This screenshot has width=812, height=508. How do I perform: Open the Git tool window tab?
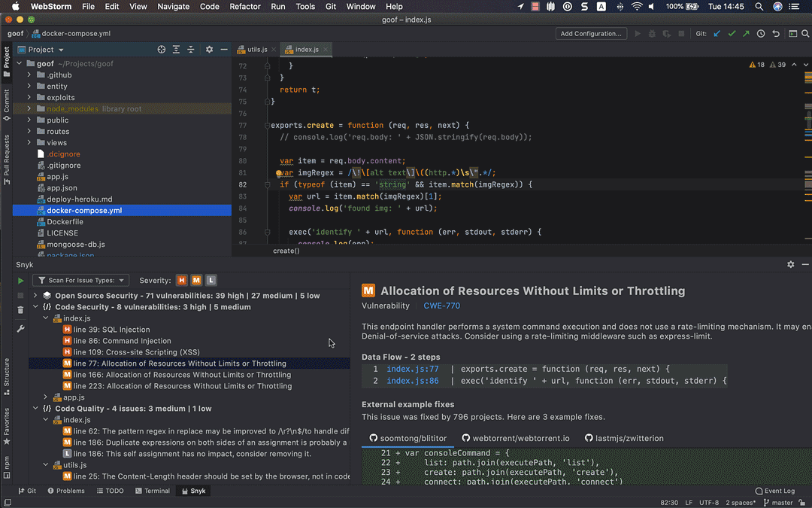tap(27, 491)
